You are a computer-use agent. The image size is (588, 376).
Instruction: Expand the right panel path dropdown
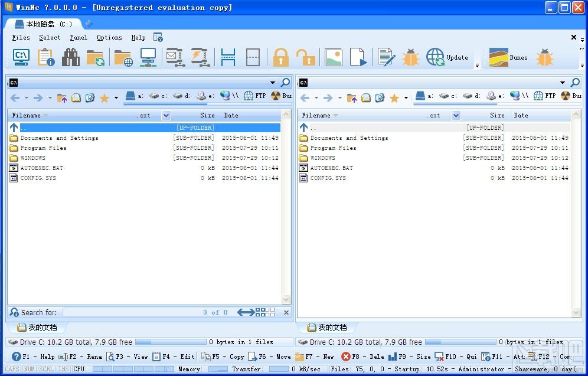click(563, 83)
